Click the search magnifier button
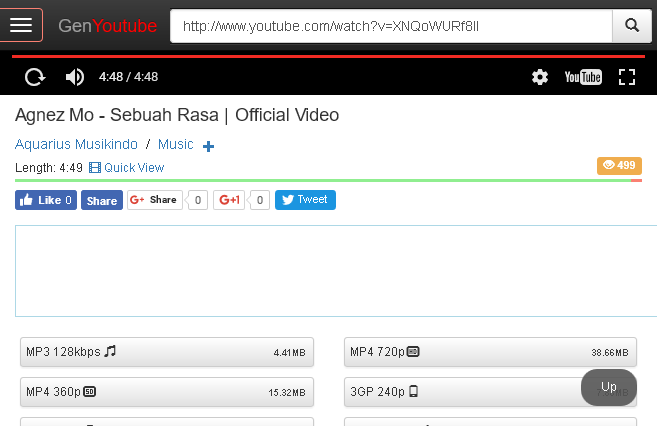Image resolution: width=657 pixels, height=426 pixels. pos(631,25)
